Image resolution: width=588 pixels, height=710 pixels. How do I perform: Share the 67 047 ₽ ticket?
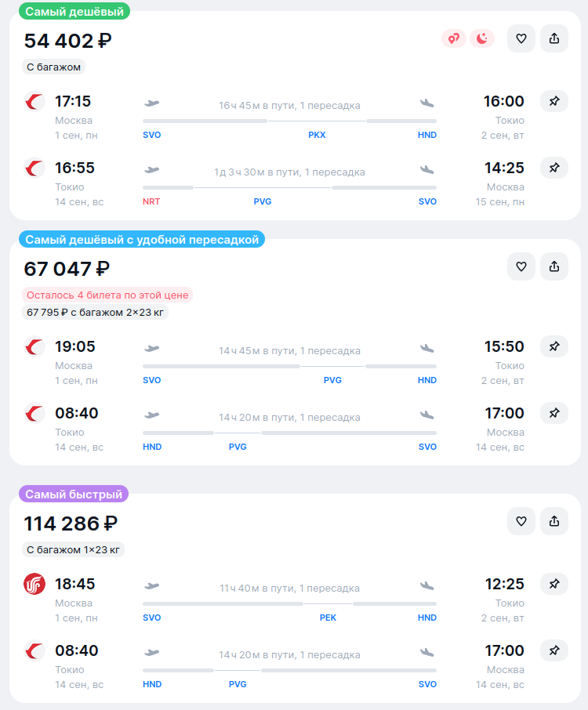click(x=554, y=266)
